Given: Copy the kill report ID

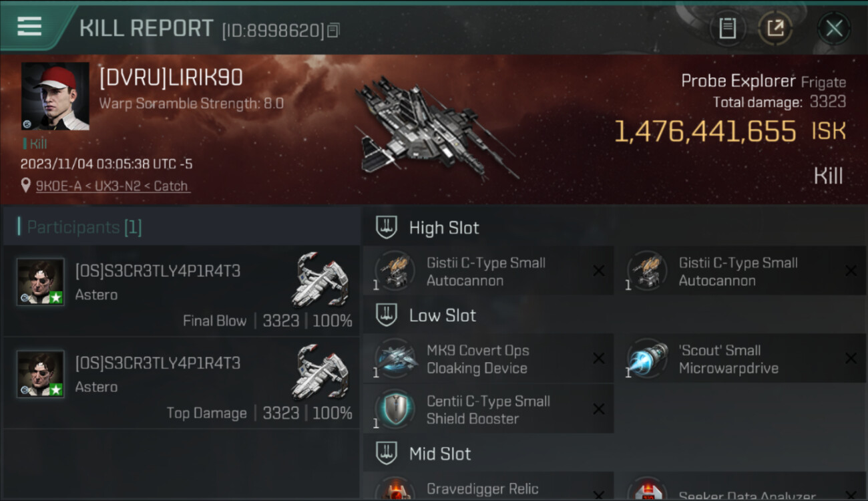Looking at the screenshot, I should (333, 30).
